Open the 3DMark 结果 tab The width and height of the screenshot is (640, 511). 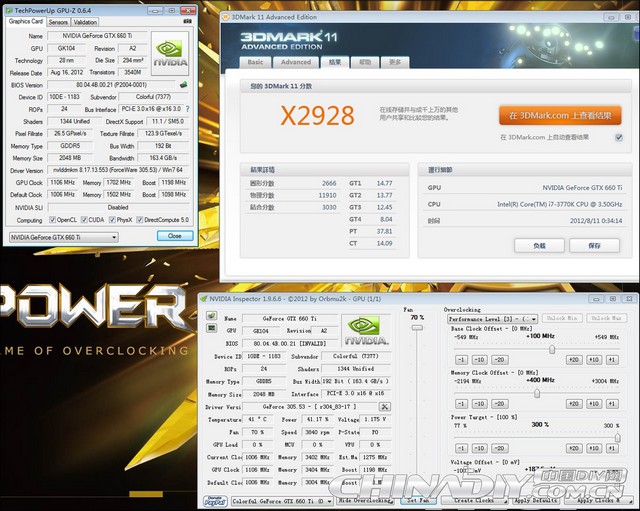coord(335,62)
